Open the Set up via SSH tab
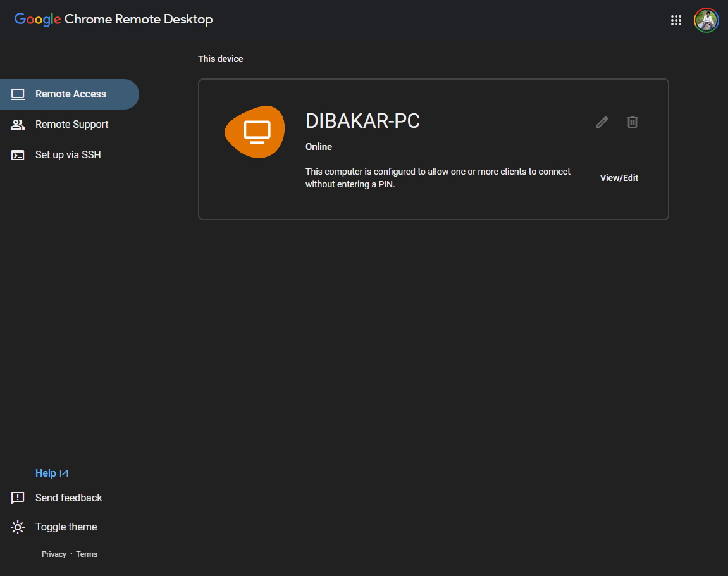Viewport: 728px width, 576px height. point(70,154)
